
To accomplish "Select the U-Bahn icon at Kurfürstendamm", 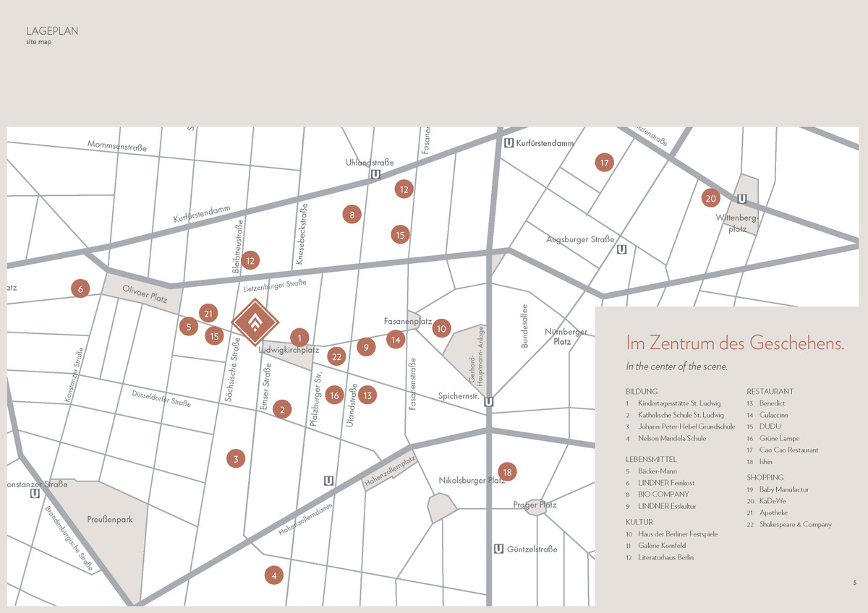I will pyautogui.click(x=509, y=143).
